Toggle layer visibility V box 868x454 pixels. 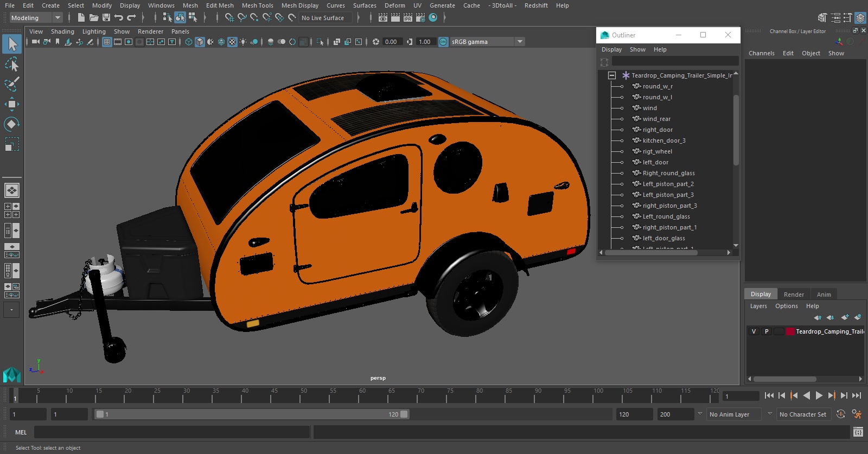[754, 331]
